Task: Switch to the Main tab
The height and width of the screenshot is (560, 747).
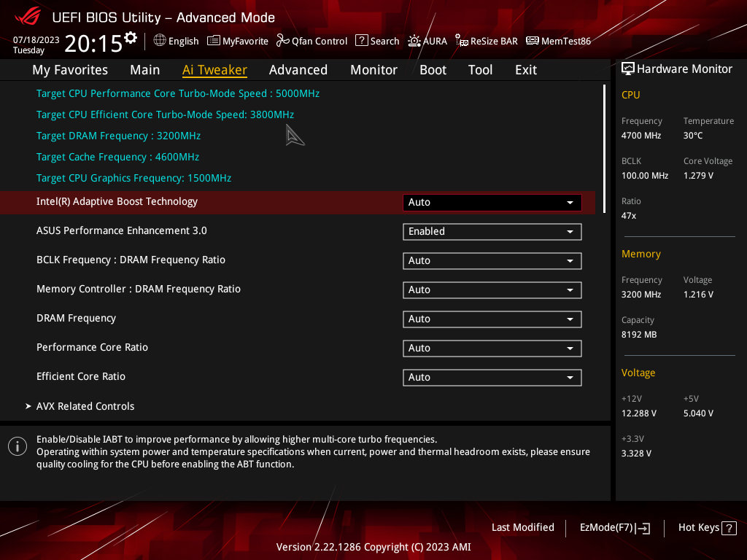Action: [145, 70]
